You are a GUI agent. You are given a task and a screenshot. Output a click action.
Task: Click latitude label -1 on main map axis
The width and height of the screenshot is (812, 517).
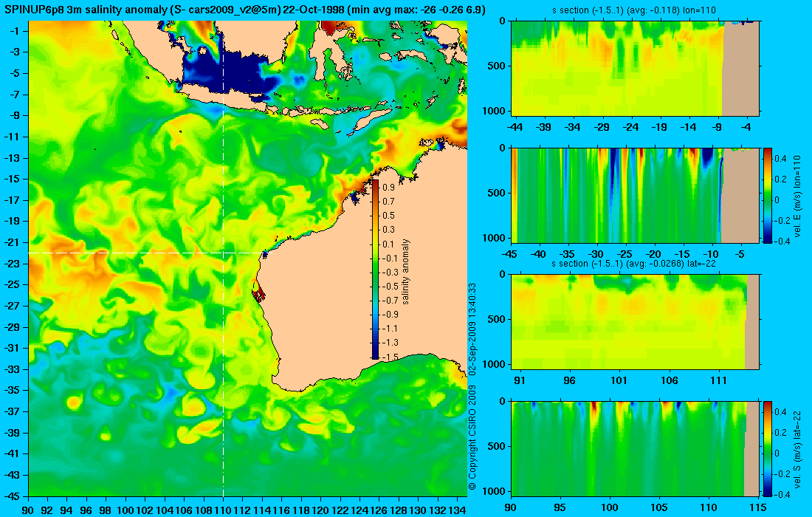[15, 31]
